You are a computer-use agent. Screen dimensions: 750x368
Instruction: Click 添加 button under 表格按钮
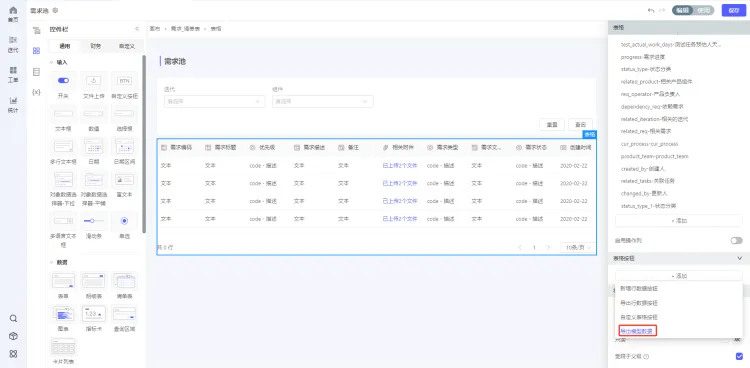coord(679,276)
